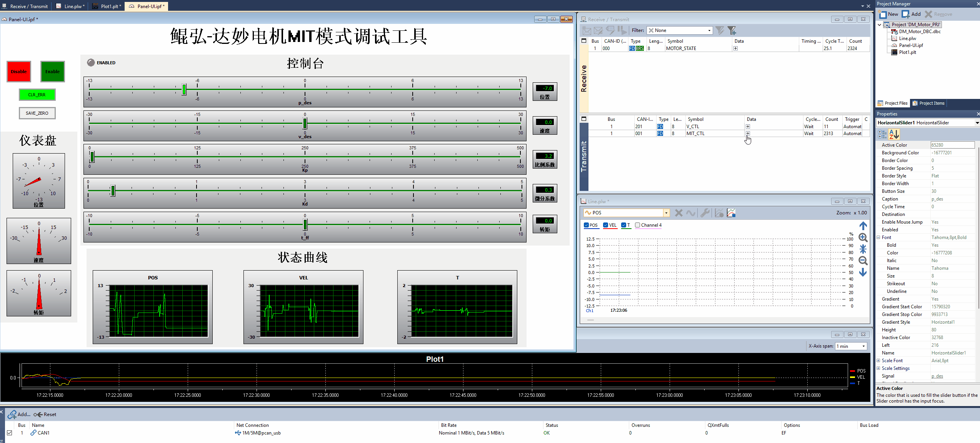Expand the MIT_CTL data field
Viewport: 980px width, 443px height.
click(x=748, y=134)
